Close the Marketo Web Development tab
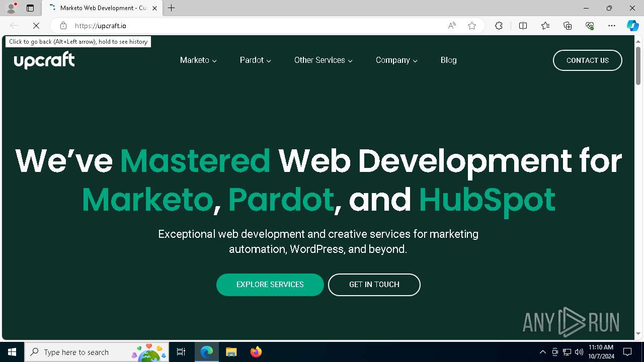 point(154,8)
